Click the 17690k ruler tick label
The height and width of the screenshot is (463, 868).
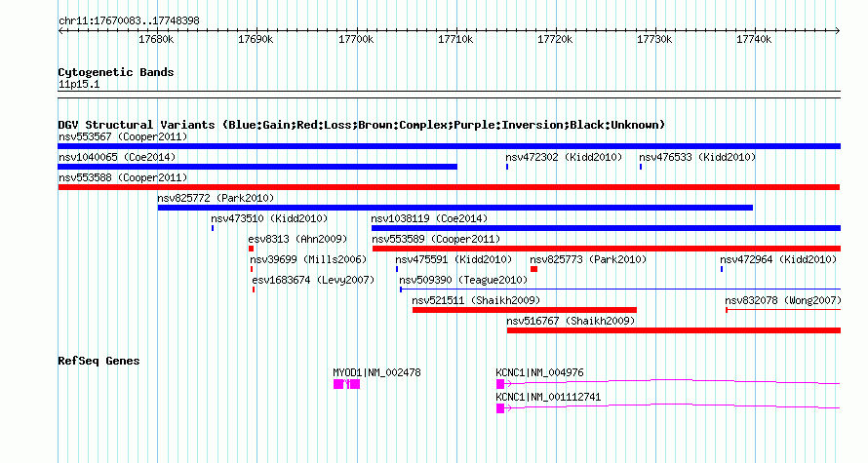point(256,40)
